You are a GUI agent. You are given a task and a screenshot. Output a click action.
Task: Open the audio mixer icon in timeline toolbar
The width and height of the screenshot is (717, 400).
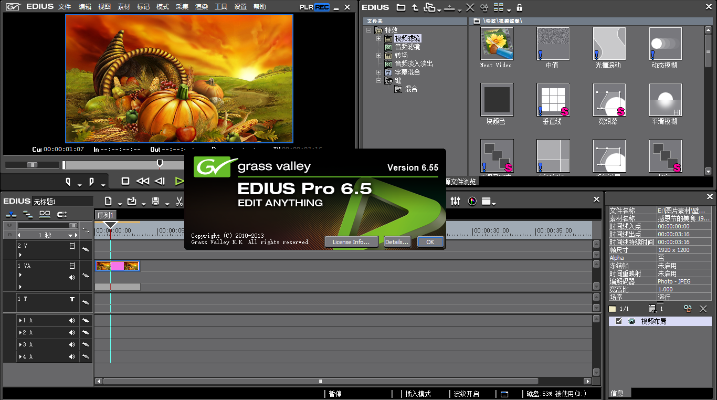click(453, 201)
